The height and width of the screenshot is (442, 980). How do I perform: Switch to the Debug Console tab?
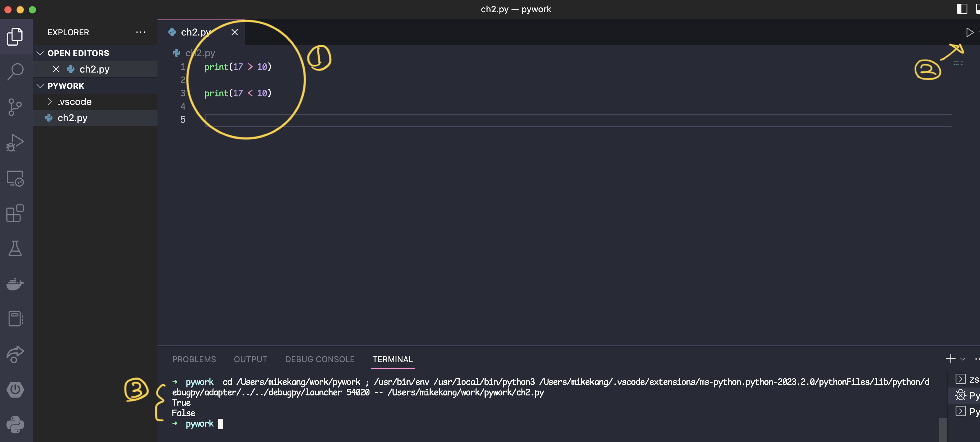tap(320, 359)
